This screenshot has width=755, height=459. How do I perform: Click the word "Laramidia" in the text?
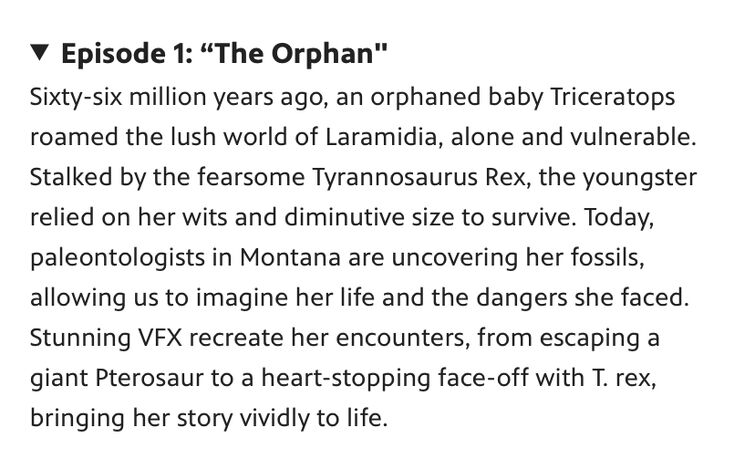pos(381,137)
